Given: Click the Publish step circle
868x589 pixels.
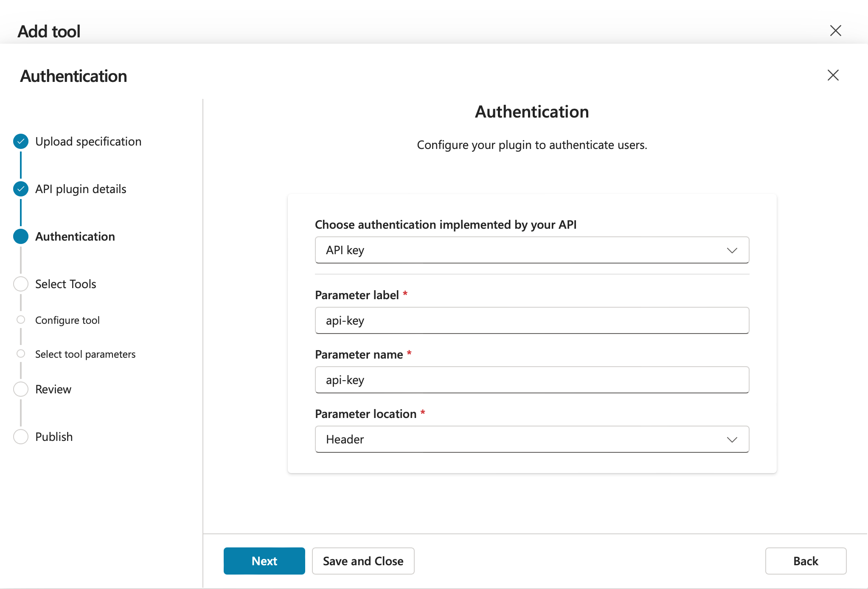Looking at the screenshot, I should click(x=20, y=436).
